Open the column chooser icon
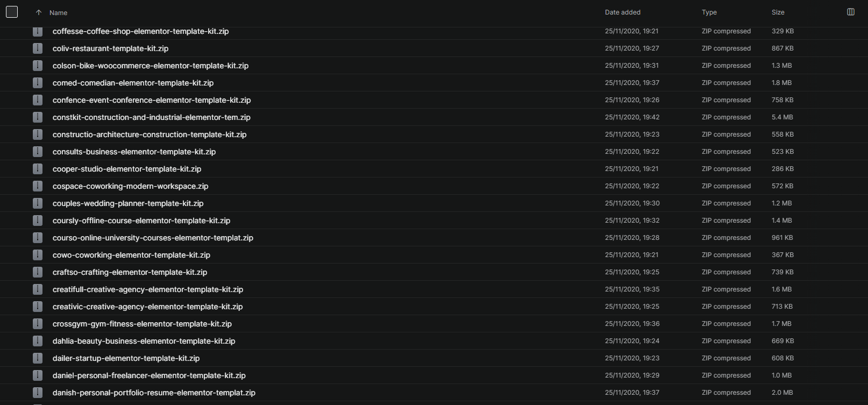 (x=851, y=12)
